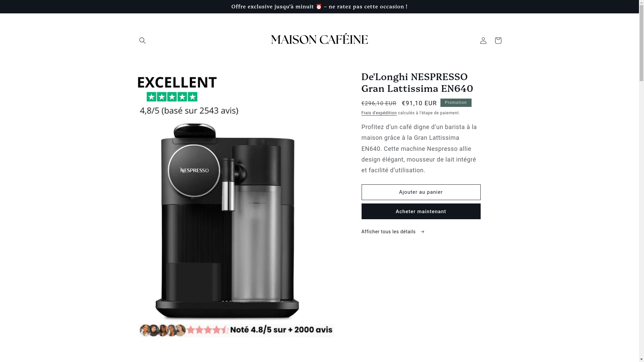The width and height of the screenshot is (644, 362).
Task: Click the Nespresso logo on the machine
Action: [194, 170]
